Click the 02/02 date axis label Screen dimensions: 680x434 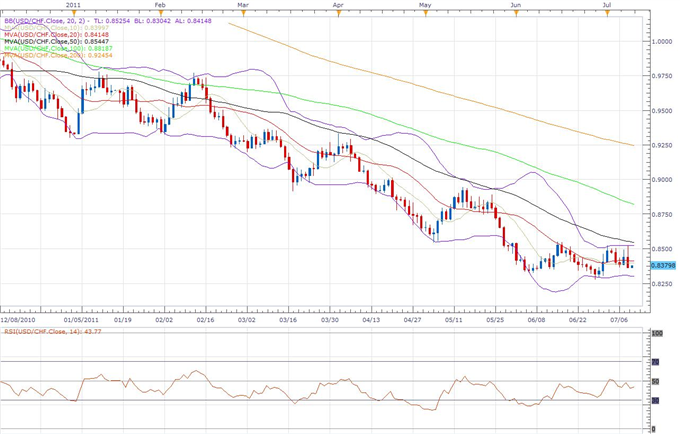tap(164, 320)
